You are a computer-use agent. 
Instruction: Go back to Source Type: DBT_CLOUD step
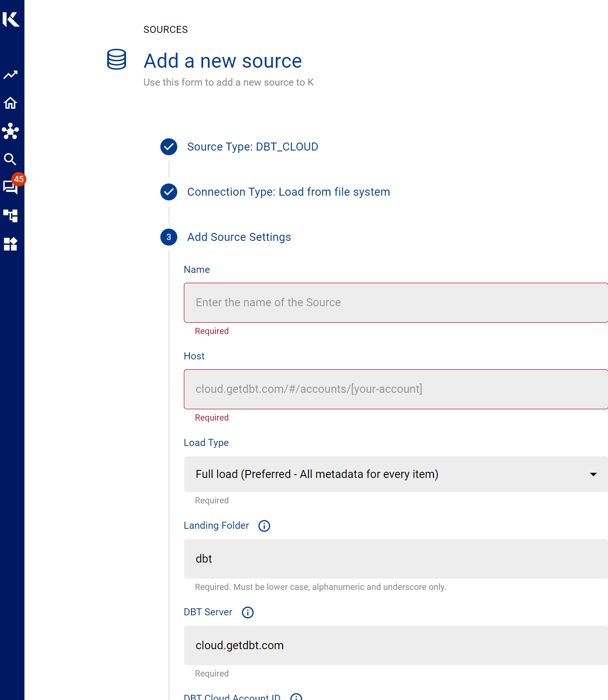[x=253, y=147]
